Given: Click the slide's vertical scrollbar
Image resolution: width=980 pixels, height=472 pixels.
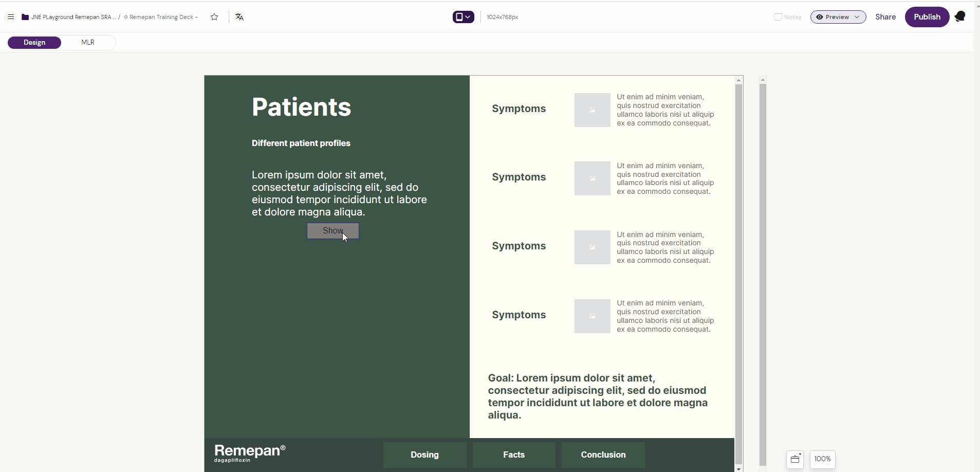Looking at the screenshot, I should pos(738,273).
